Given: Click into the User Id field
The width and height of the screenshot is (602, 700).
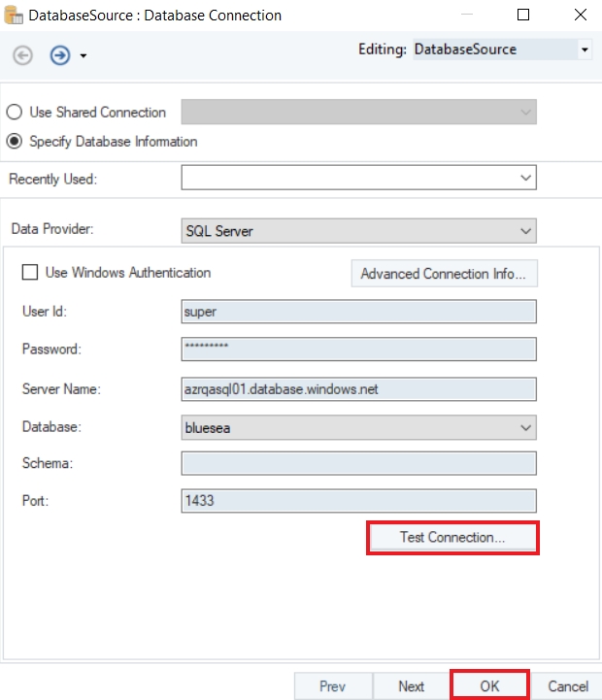Looking at the screenshot, I should pos(358,312).
